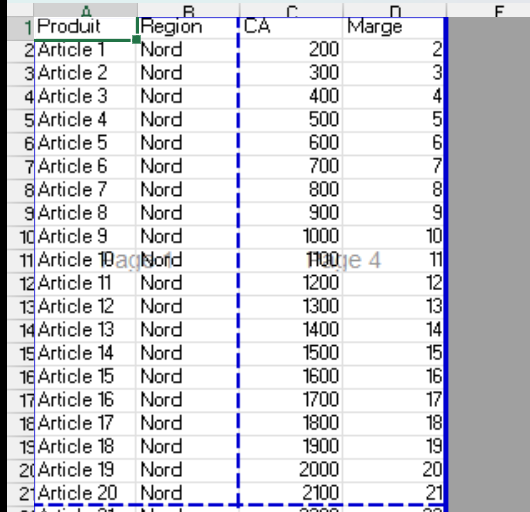Click cell containing Article 12
The height and width of the screenshot is (512, 530).
[85, 307]
